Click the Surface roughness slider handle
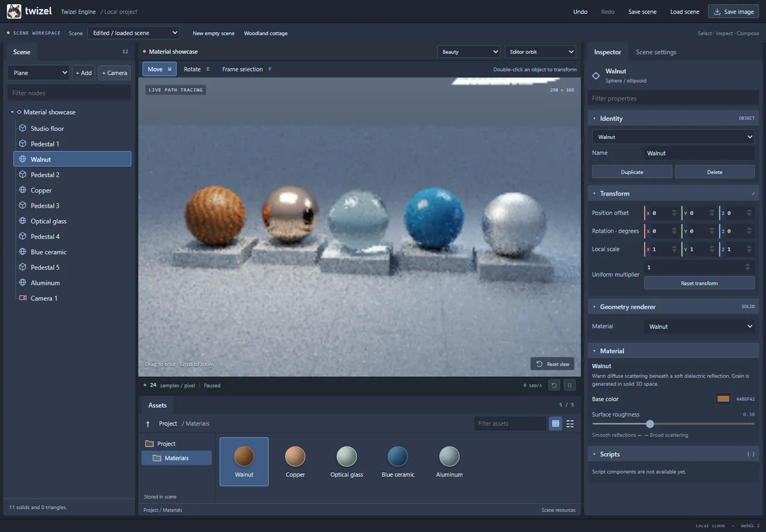The width and height of the screenshot is (766, 532). (650, 424)
